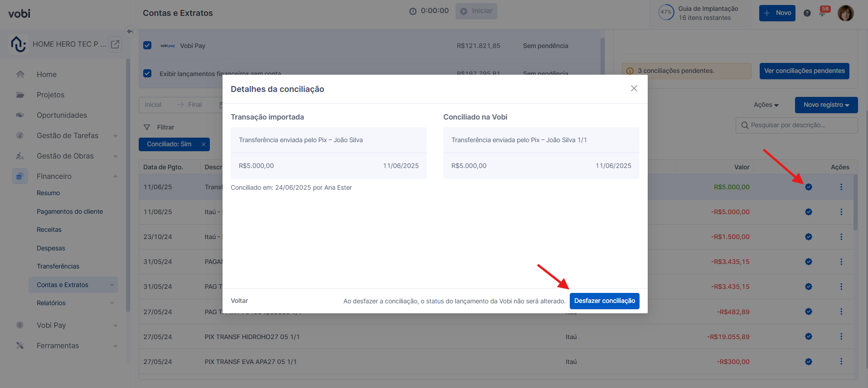The image size is (868, 388).
Task: Click conciliation check icon for -R$5.000,00 row
Action: pyautogui.click(x=808, y=212)
